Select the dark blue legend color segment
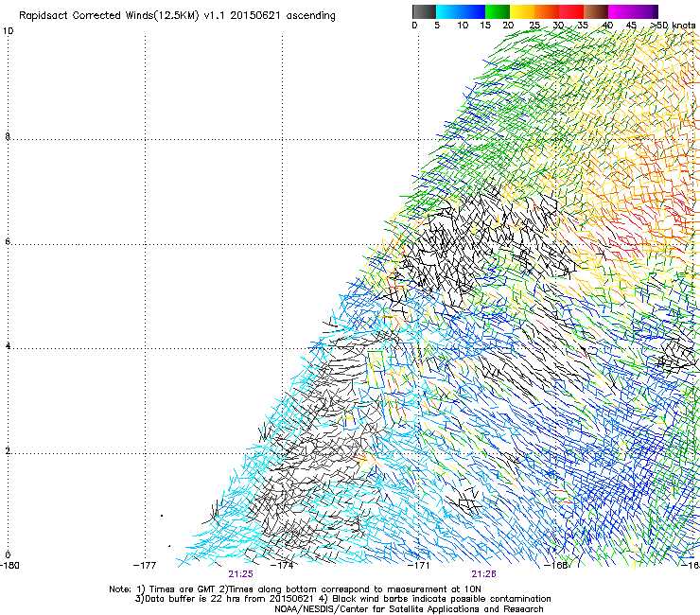The width and height of the screenshot is (700, 615). (473, 11)
